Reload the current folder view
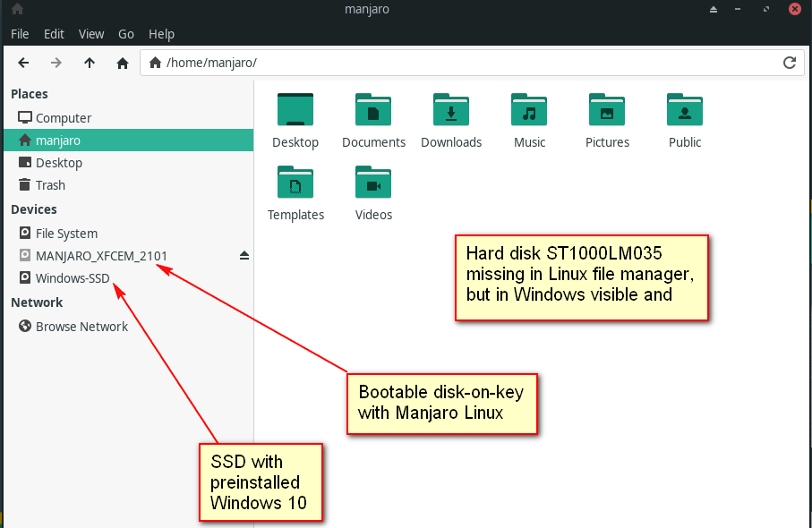 click(790, 63)
